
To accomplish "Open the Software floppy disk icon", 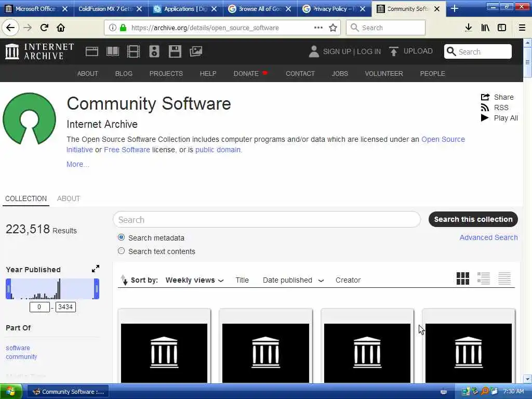I will coord(175,51).
